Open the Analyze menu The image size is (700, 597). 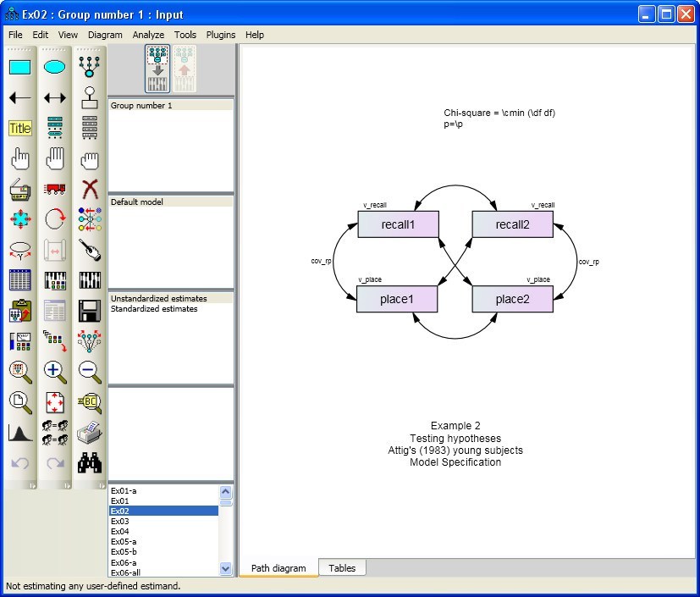coord(149,35)
